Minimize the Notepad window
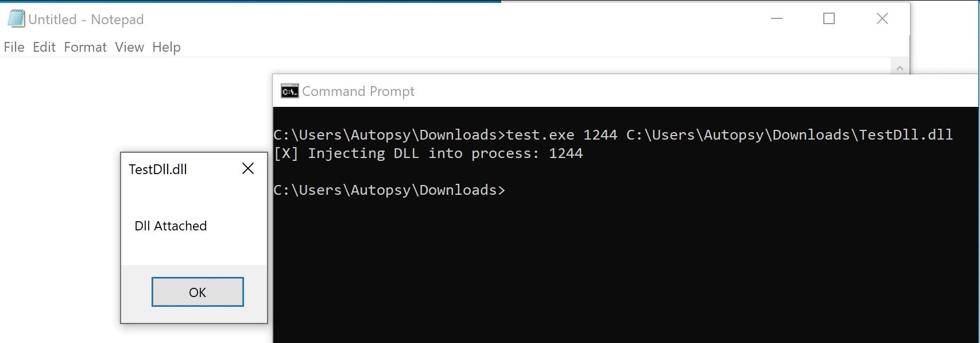The width and height of the screenshot is (980, 343). pyautogui.click(x=776, y=19)
